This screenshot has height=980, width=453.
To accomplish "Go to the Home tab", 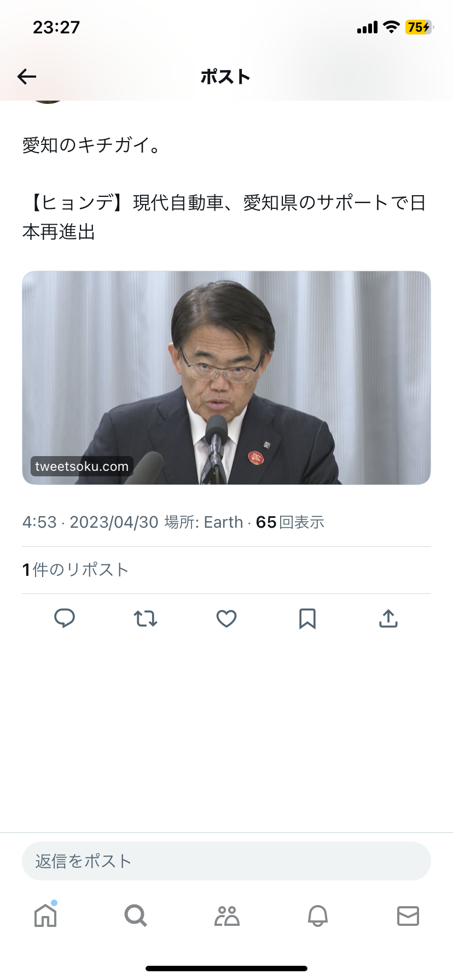I will (45, 915).
